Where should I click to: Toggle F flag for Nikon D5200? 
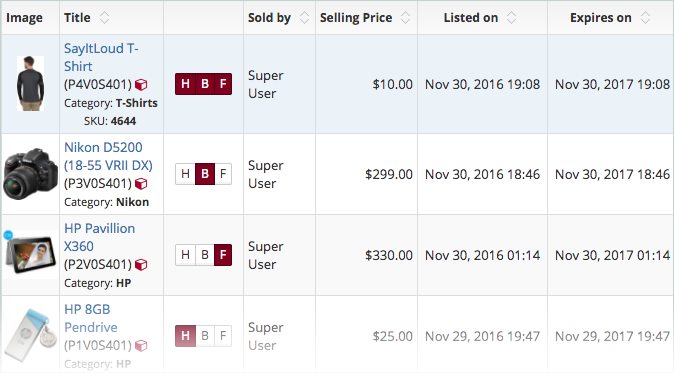(x=223, y=174)
